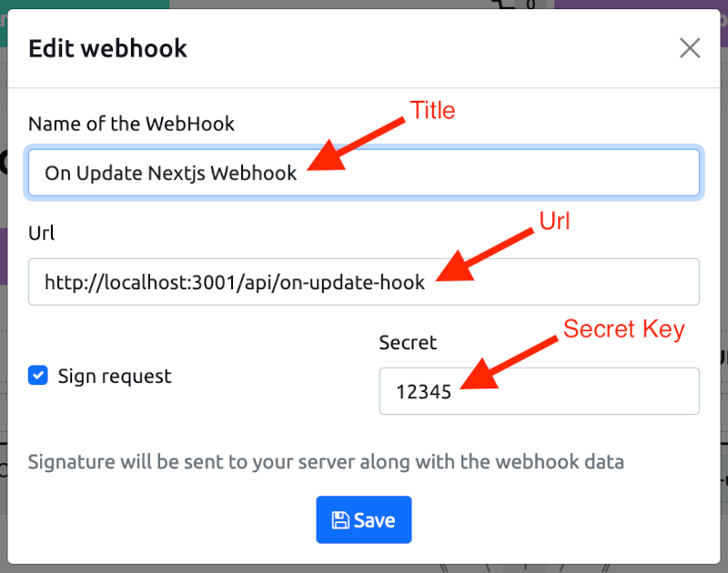
Task: Click the Name of the WebHook label
Action: (131, 124)
